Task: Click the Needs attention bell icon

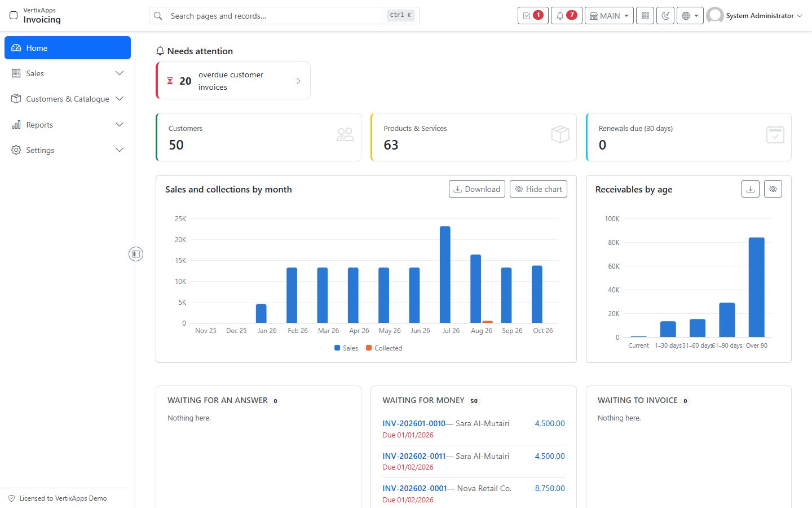Action: (x=160, y=51)
